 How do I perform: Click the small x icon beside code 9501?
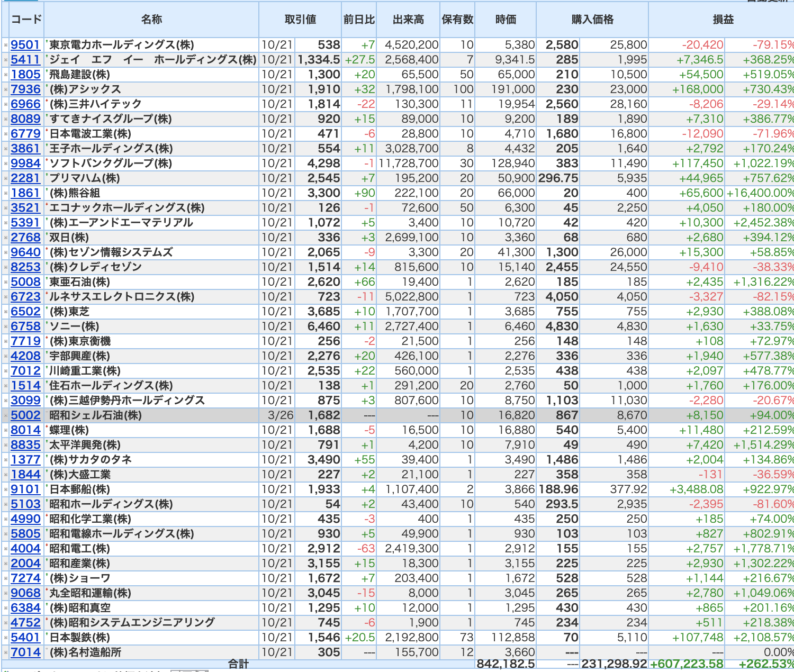(6, 46)
